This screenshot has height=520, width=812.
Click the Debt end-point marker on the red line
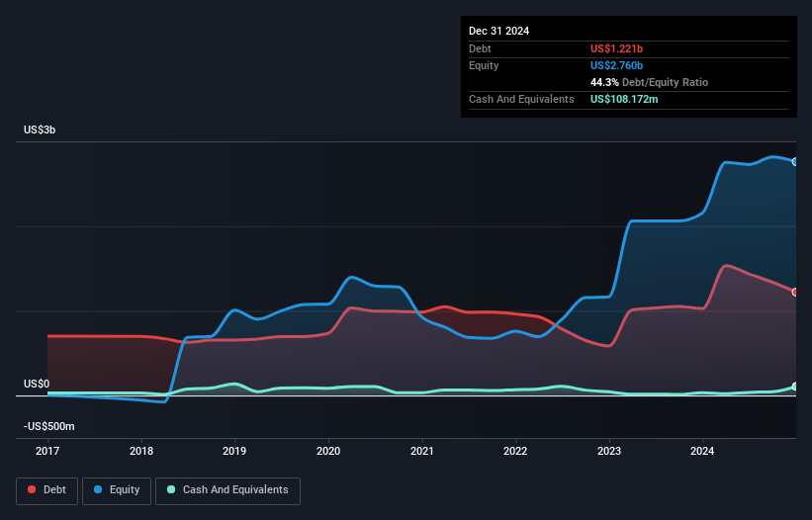point(795,293)
